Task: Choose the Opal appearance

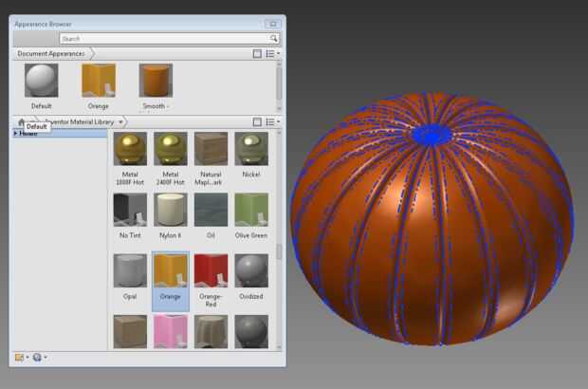Action: pyautogui.click(x=130, y=270)
